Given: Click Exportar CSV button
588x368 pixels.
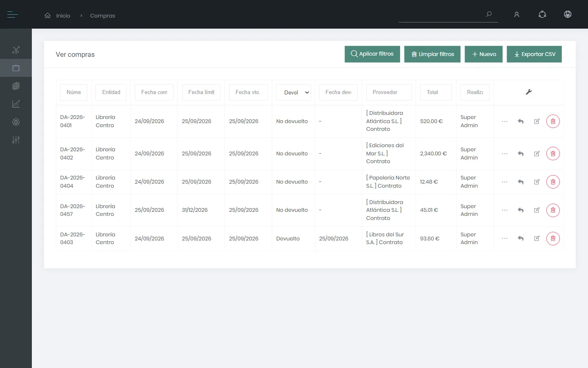Looking at the screenshot, I should tap(534, 54).
